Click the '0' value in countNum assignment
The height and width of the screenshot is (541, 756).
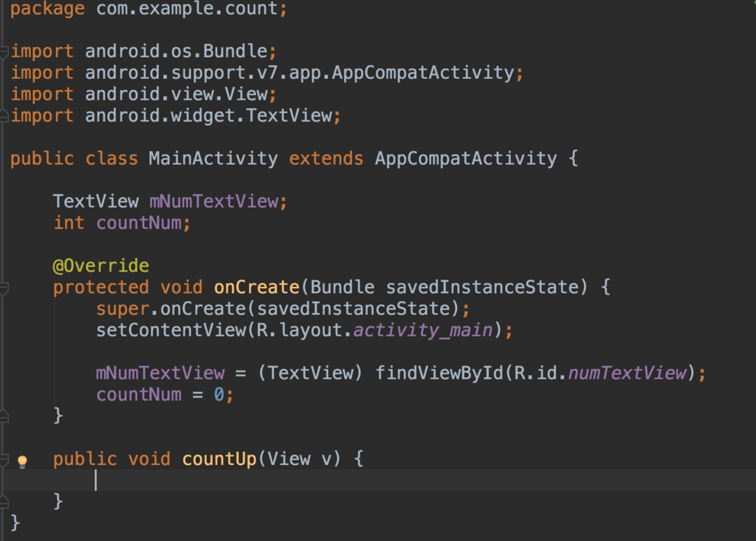click(219, 395)
